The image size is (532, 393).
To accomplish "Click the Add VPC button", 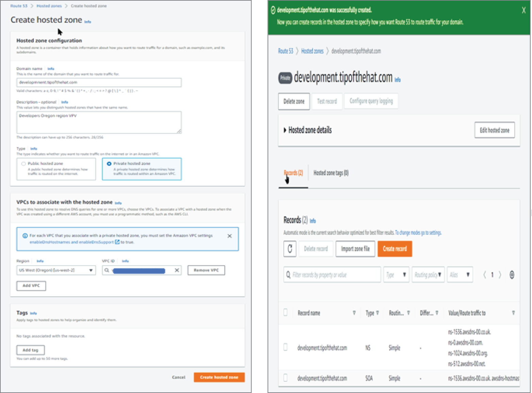I will pyautogui.click(x=31, y=286).
